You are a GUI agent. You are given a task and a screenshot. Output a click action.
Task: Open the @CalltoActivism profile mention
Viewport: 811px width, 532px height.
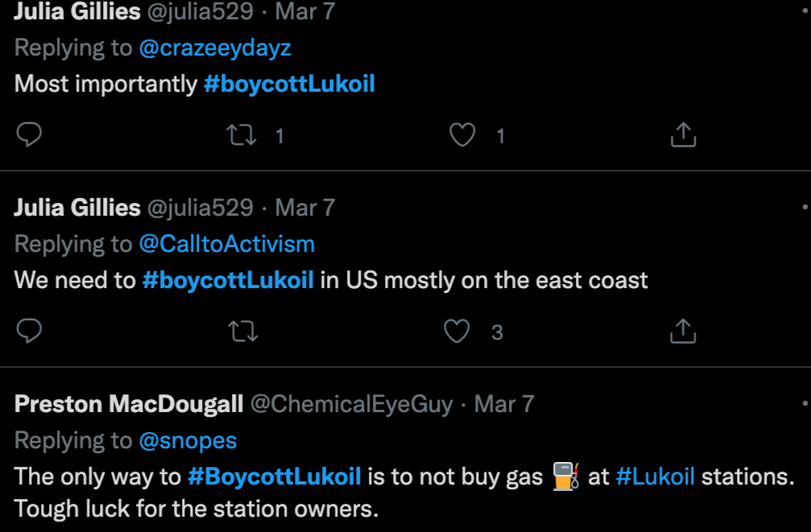[x=226, y=244]
